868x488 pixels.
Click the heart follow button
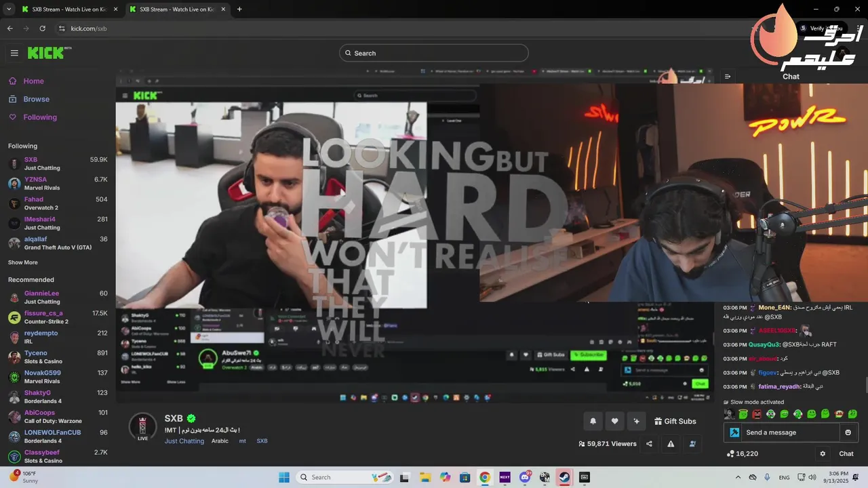[614, 421]
